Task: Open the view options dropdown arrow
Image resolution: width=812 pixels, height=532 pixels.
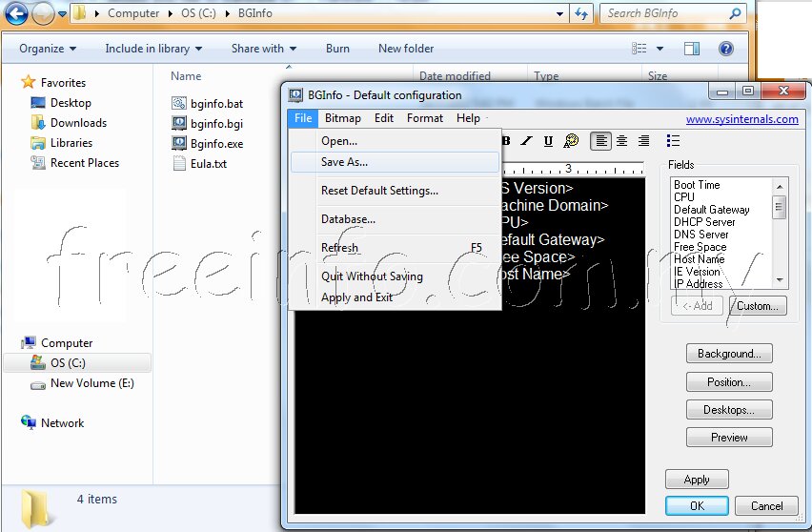Action: (660, 49)
